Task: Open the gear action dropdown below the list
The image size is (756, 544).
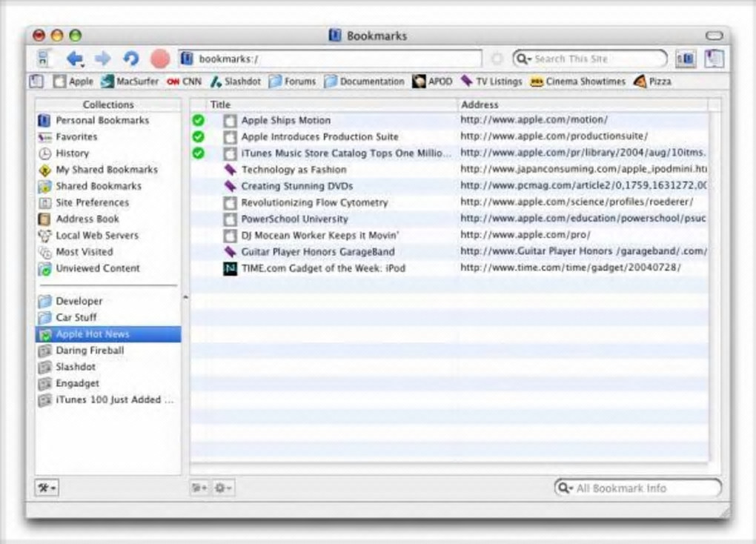Action: (223, 488)
